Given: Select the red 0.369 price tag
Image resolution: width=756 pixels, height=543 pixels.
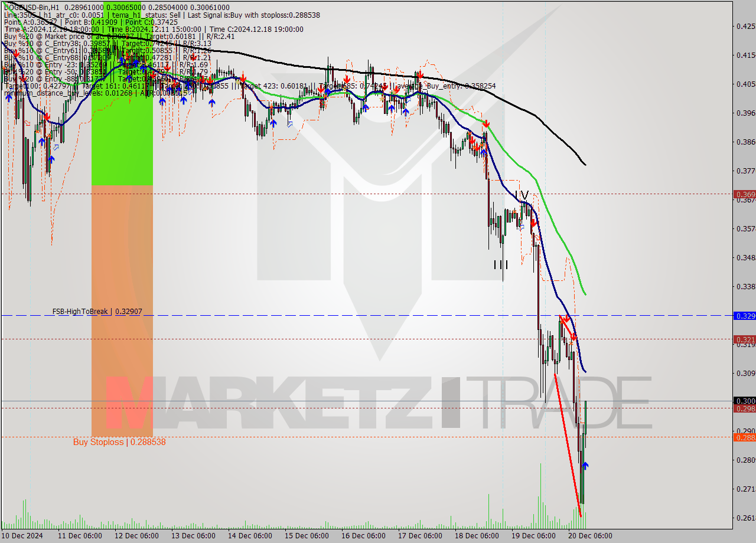Looking at the screenshot, I should (x=744, y=194).
